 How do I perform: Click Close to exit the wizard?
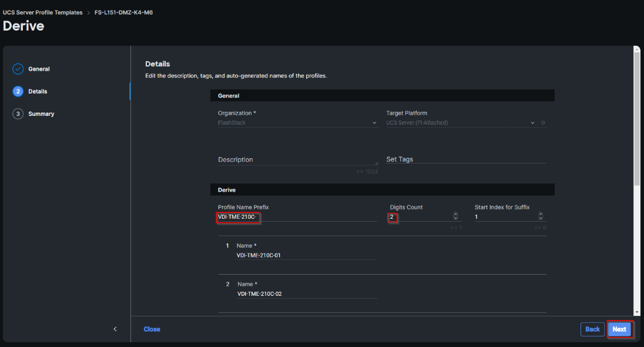(152, 329)
